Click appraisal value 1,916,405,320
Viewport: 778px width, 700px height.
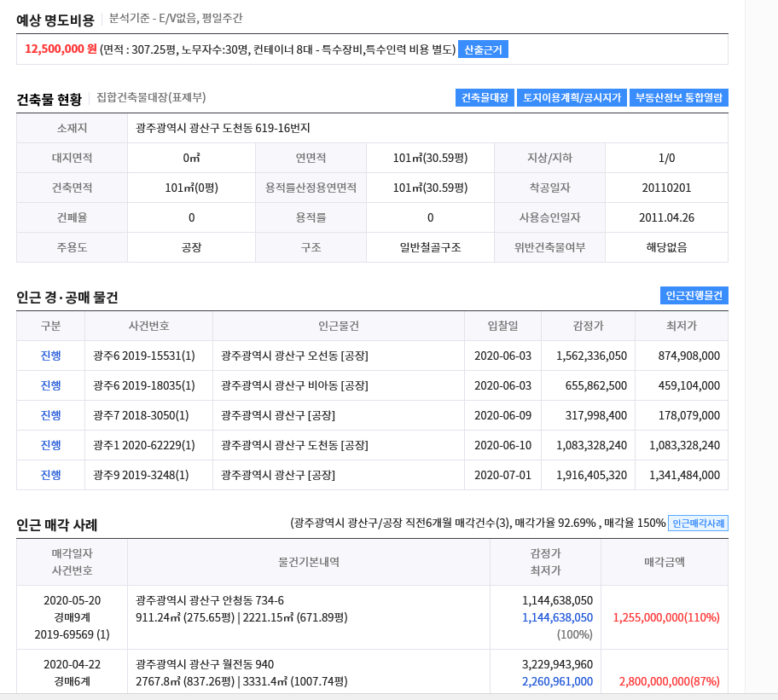[591, 475]
